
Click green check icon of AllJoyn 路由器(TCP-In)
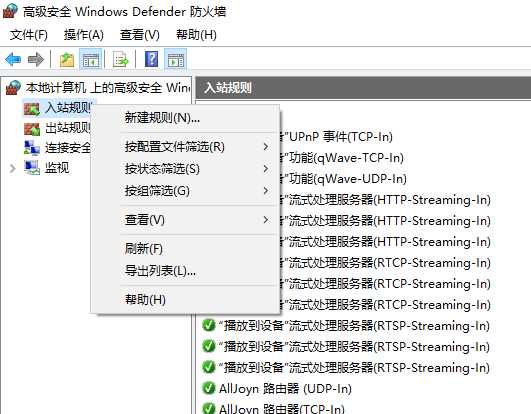click(x=209, y=408)
